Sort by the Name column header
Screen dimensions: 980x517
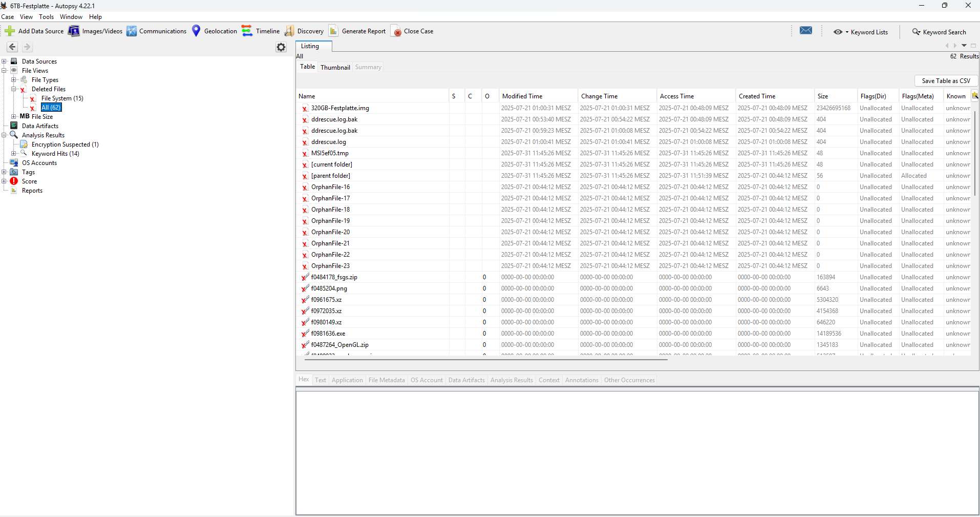click(x=372, y=96)
